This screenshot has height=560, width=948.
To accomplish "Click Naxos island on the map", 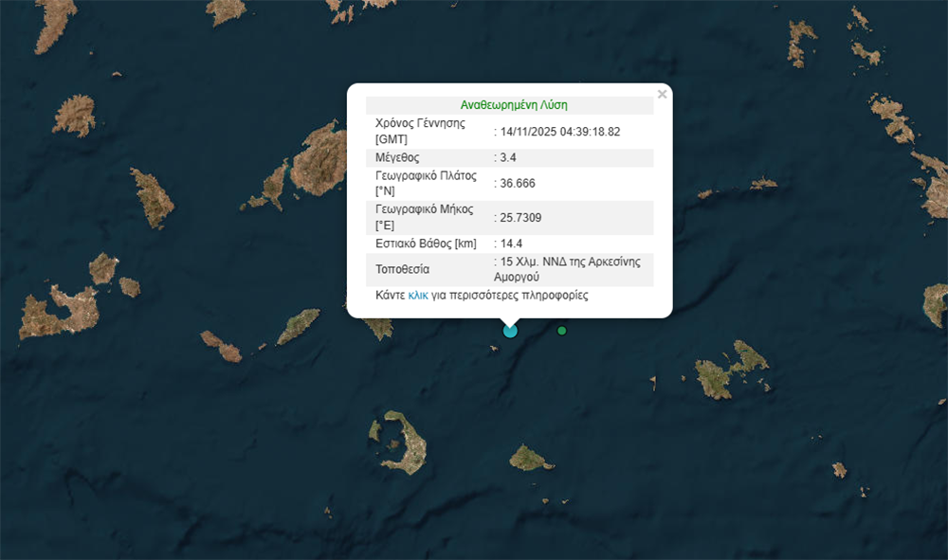I will tap(319, 159).
